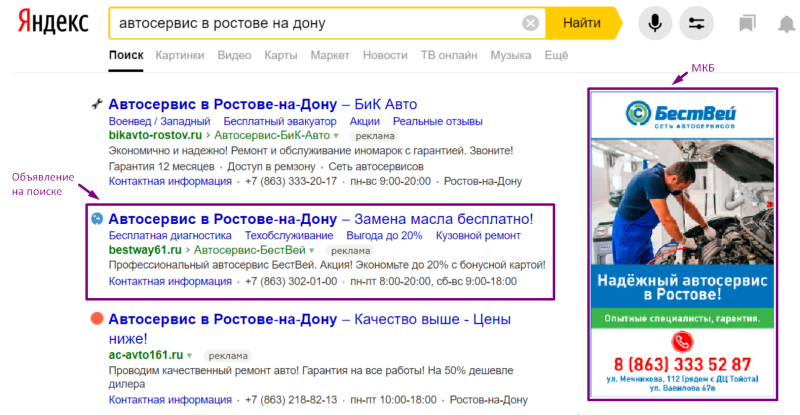Click the реклама label of БиК Авто ad
This screenshot has height=415, width=800.
(x=374, y=136)
